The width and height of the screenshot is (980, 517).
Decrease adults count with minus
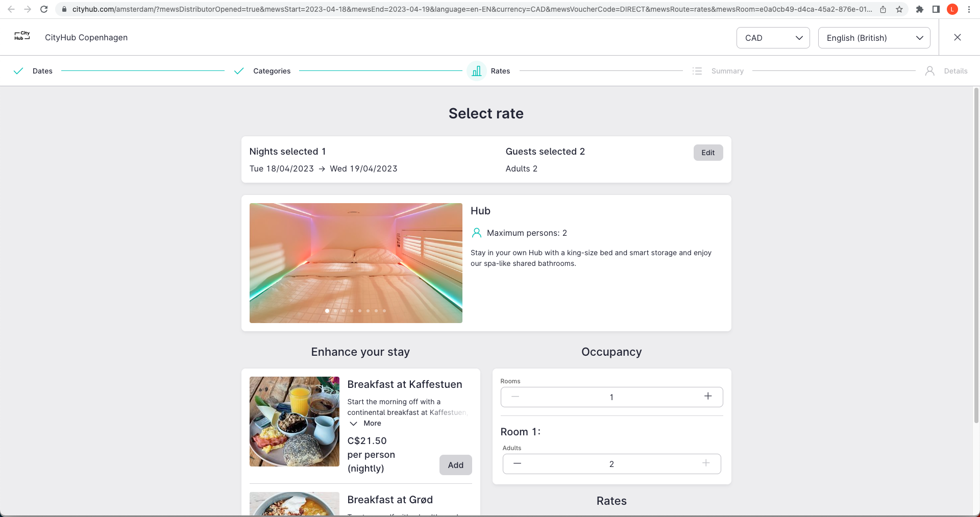click(x=517, y=463)
